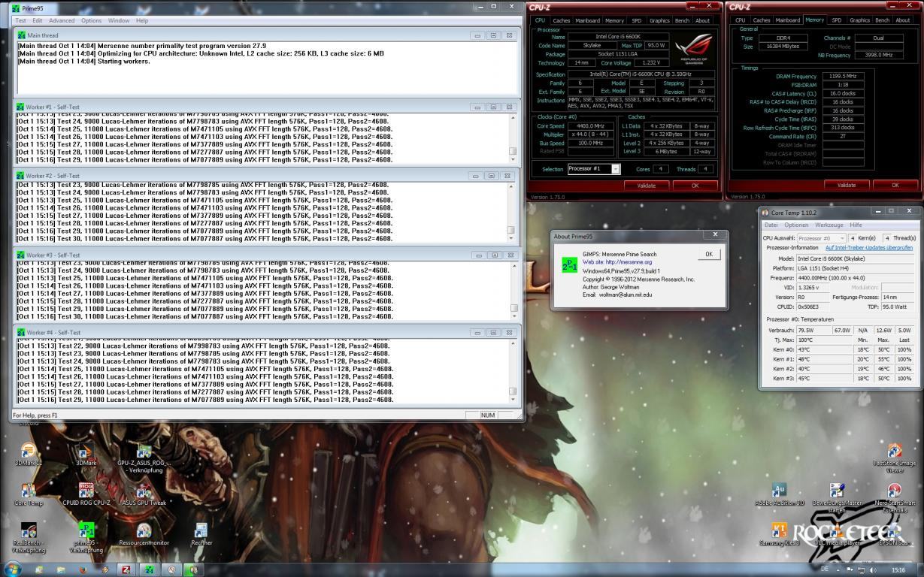Click the Worker #1 vertical scrollbar

point(513,138)
